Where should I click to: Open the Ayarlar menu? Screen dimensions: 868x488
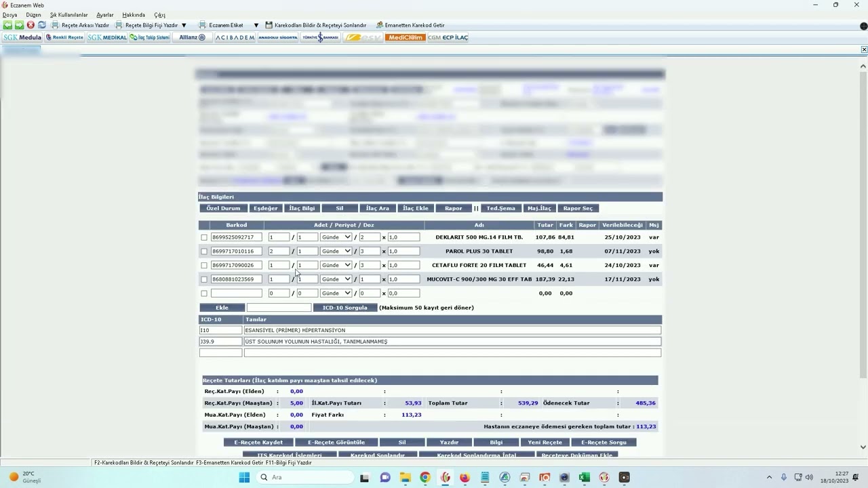(105, 15)
